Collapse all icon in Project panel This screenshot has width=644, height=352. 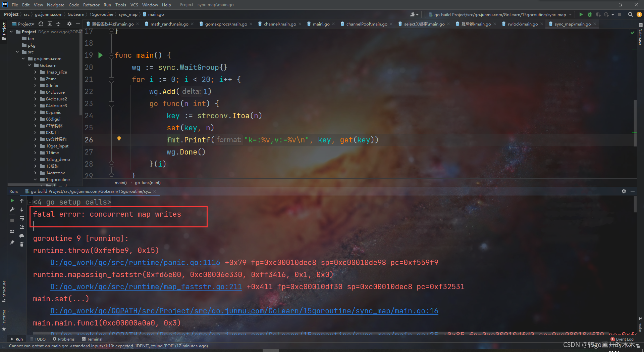[58, 24]
